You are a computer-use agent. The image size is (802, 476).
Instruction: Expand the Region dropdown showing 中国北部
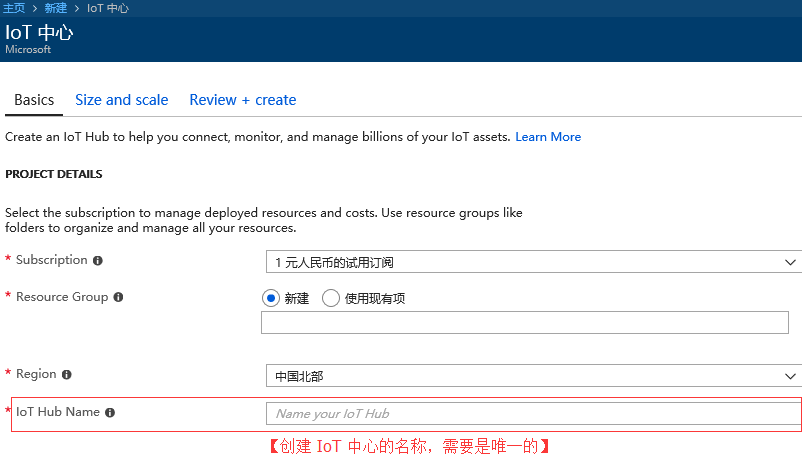tap(533, 376)
